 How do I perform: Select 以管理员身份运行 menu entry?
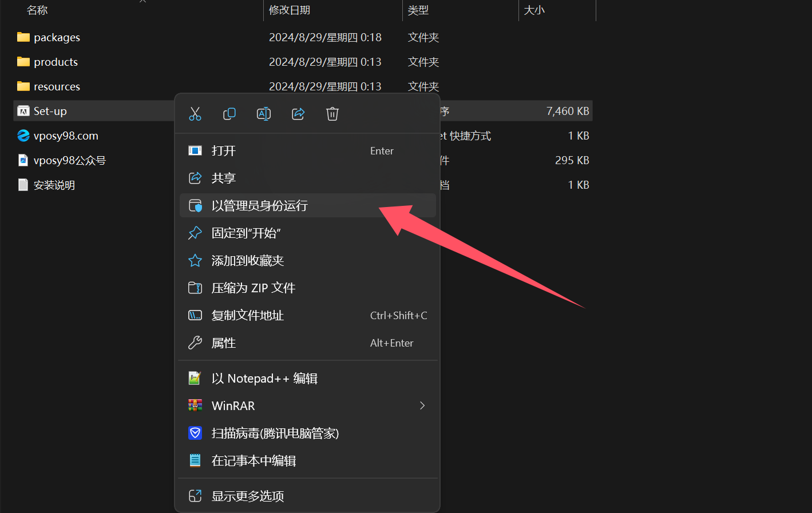click(260, 206)
